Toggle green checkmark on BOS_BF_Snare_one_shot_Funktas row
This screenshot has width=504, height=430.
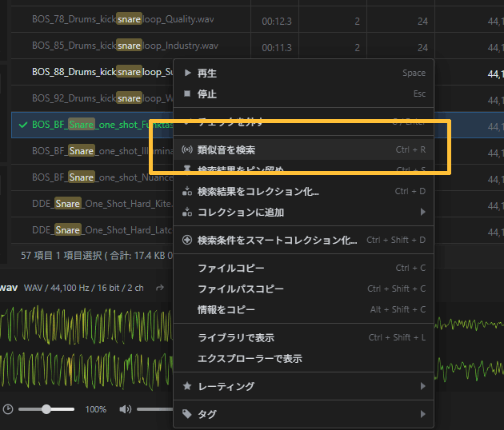click(x=23, y=125)
